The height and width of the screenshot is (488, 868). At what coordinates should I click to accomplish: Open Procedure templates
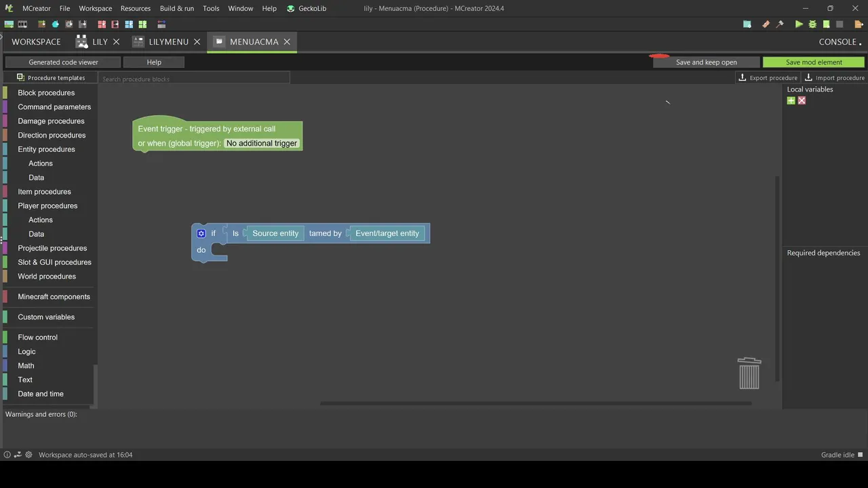tap(51, 77)
